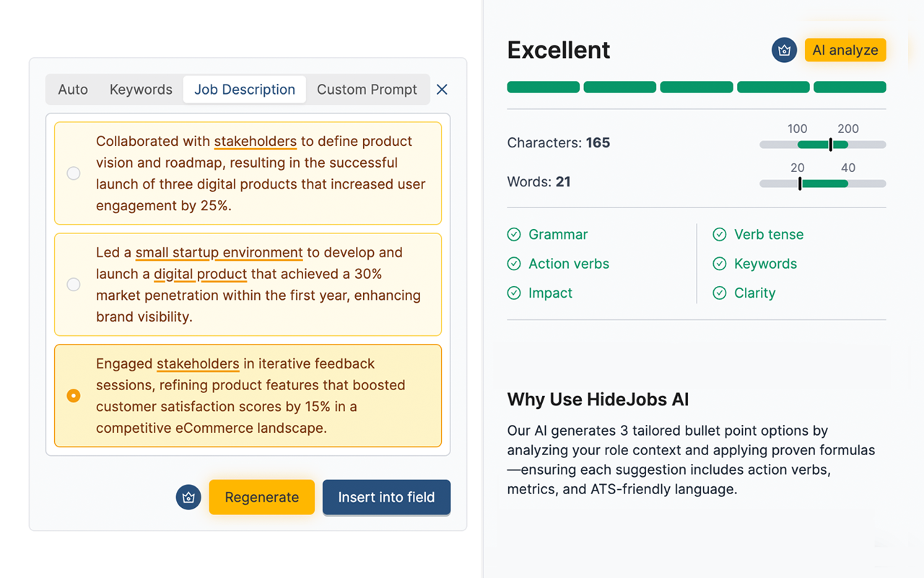Open the Job Description tab
Viewport: 924px width, 578px height.
click(x=244, y=89)
